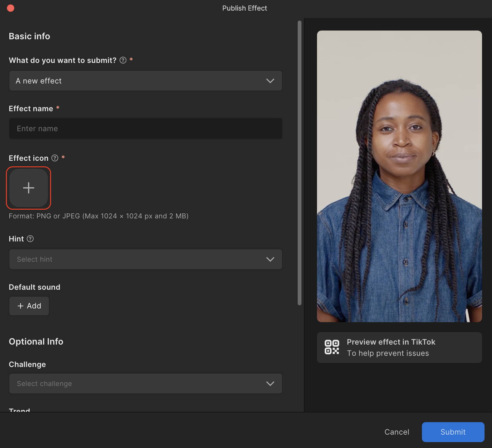Focus the Effect name text field
This screenshot has width=492, height=448.
pyautogui.click(x=145, y=129)
